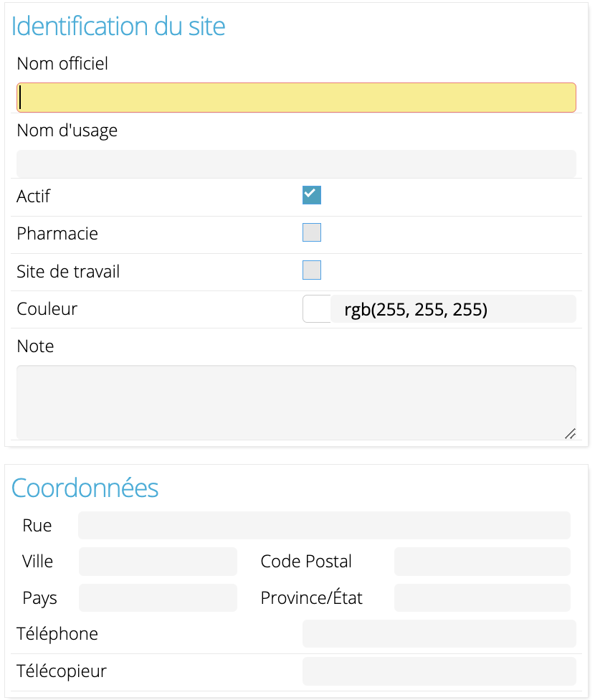Click the Identification du site heading
Image resolution: width=595 pixels, height=700 pixels.
118,26
